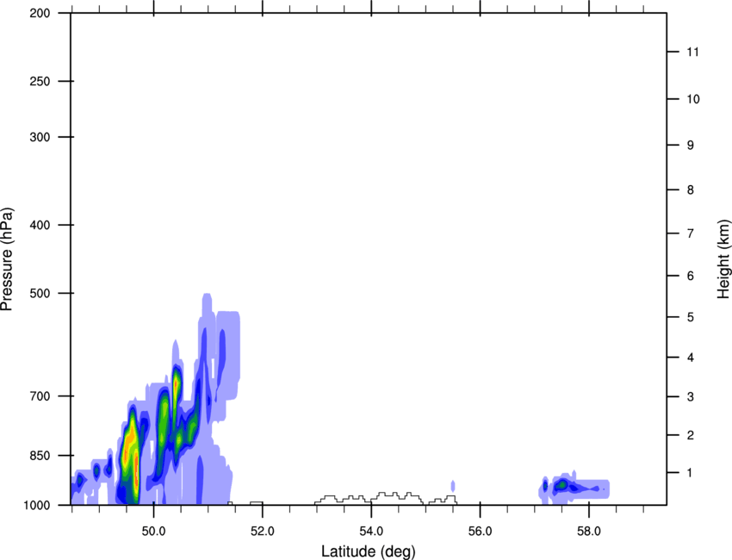The height and width of the screenshot is (560, 732).
Task: Pick the 9 km height label
Action: pyautogui.click(x=691, y=146)
